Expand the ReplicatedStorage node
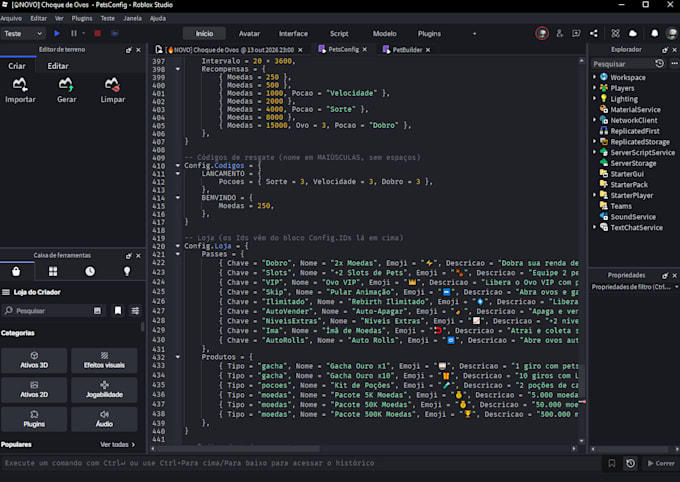680x482 pixels. (x=595, y=141)
